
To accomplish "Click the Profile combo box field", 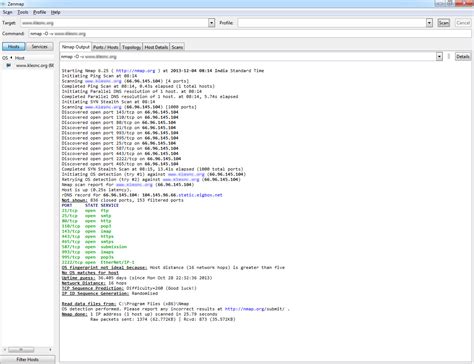I will [x=332, y=23].
